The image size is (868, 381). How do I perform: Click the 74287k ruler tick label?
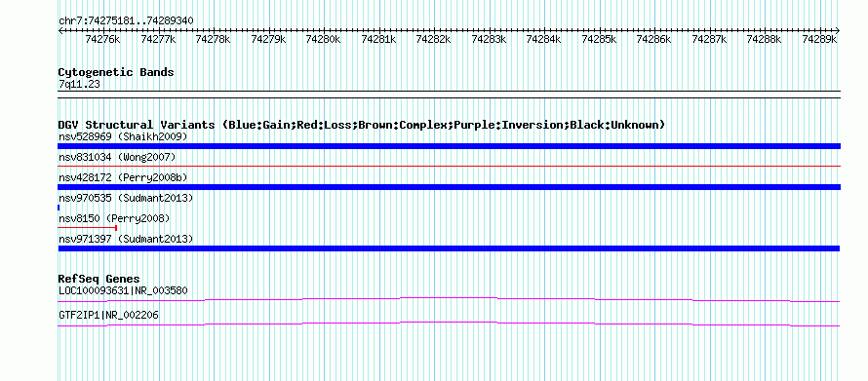tap(709, 39)
